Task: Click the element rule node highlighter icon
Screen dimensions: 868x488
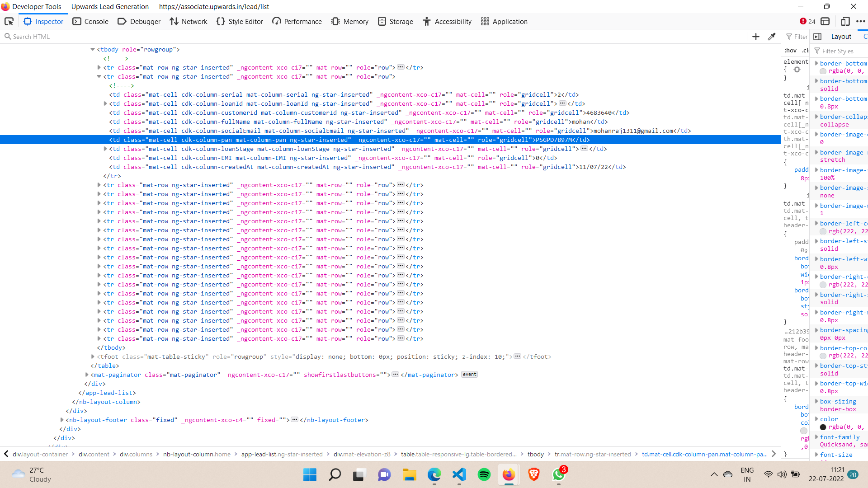Action: pos(797,70)
